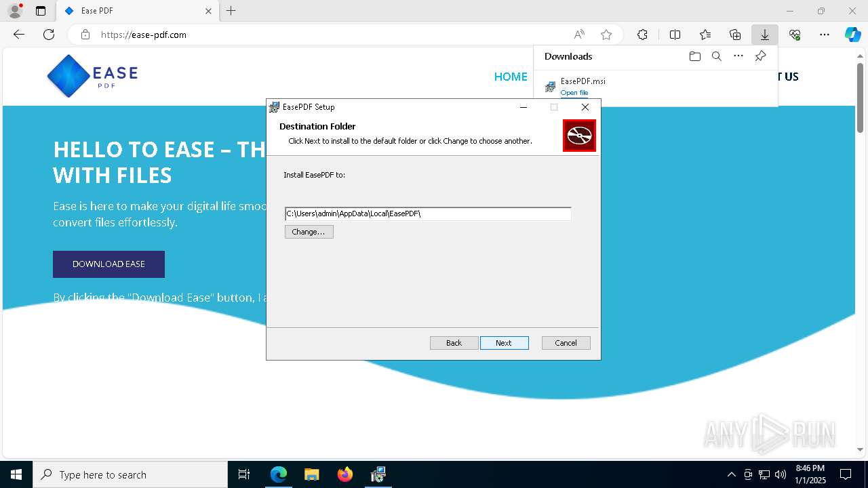This screenshot has height=488, width=868.
Task: Click the Open file link under EasePDF.msi
Action: click(x=574, y=93)
